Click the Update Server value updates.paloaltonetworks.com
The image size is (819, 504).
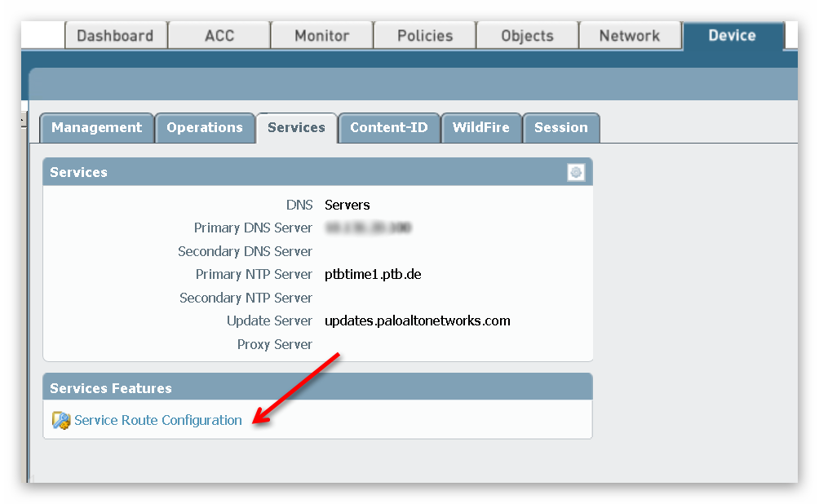[418, 321]
